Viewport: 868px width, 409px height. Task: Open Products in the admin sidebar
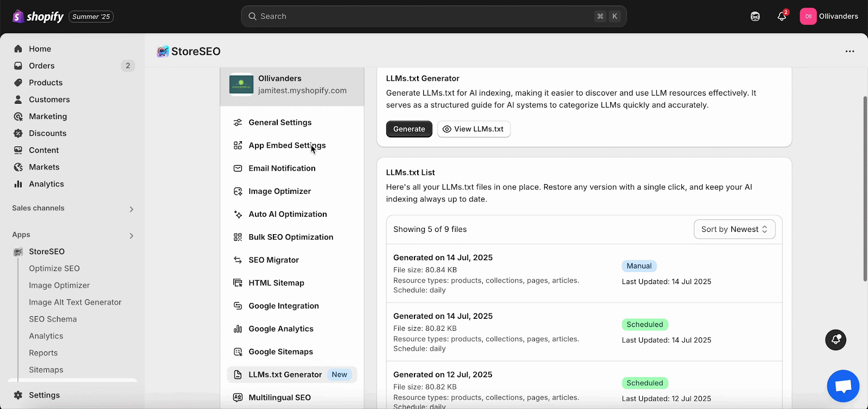[x=46, y=83]
